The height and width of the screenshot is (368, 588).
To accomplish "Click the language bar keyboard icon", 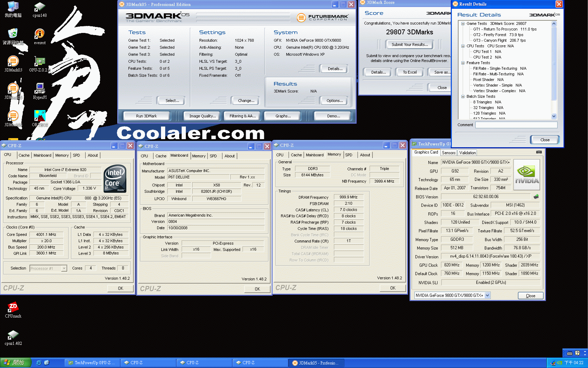I will [569, 353].
